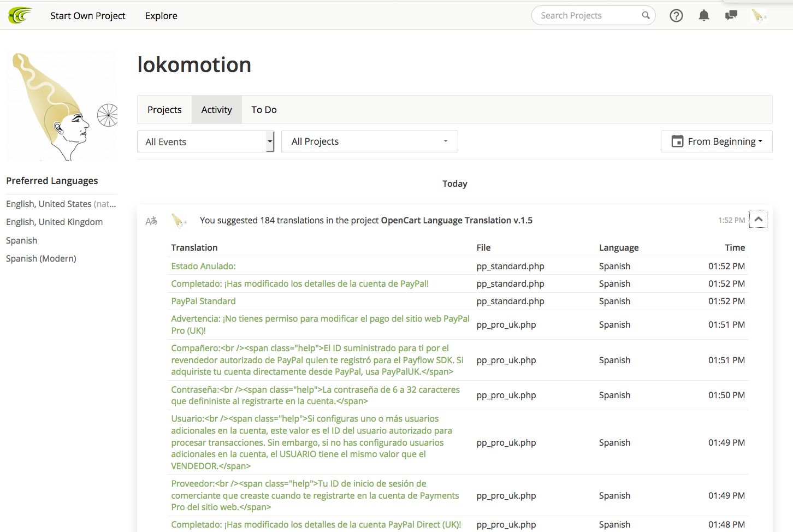Viewport: 793px width, 532px height.
Task: Switch to the To Do tab
Action: click(264, 109)
